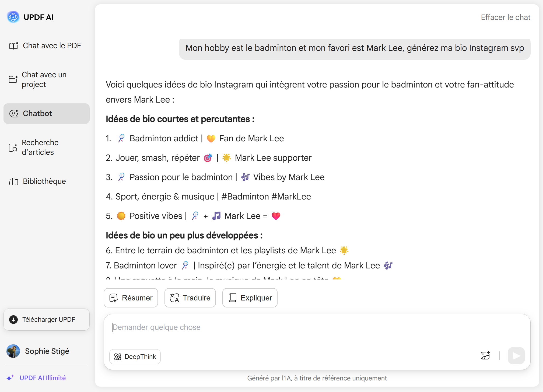
Task: Open Sophie Stigé account name
Action: tap(47, 351)
